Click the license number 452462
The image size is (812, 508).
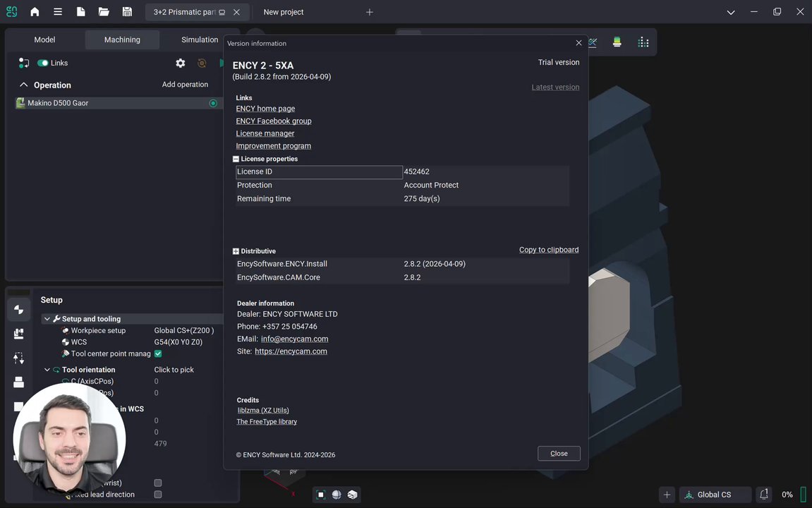pyautogui.click(x=416, y=171)
